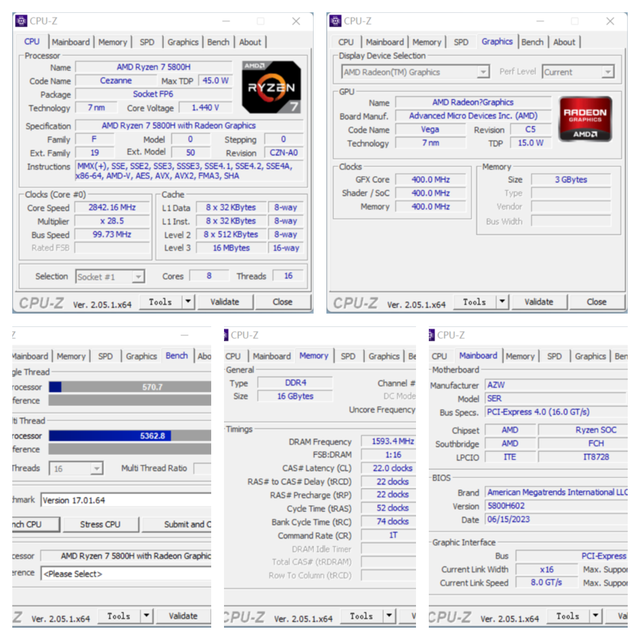Open Tools dropdown arrow in Memory window
This screenshot has height=640, width=640.
tap(389, 616)
